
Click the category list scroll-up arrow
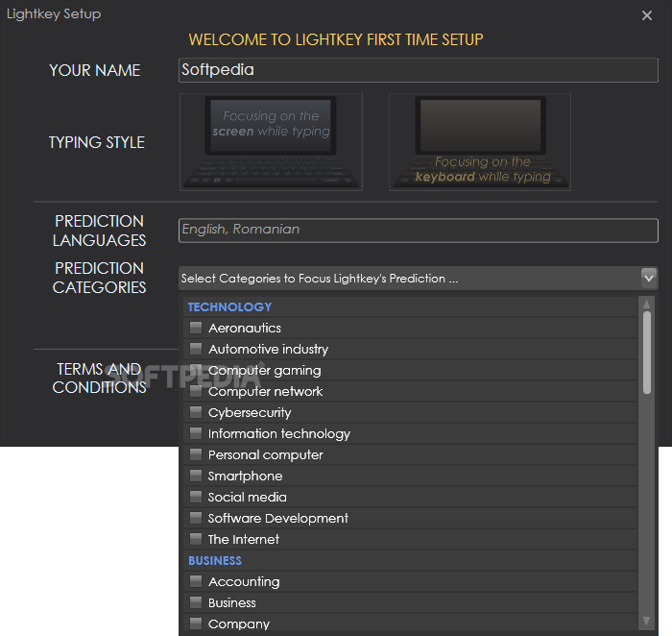[647, 304]
